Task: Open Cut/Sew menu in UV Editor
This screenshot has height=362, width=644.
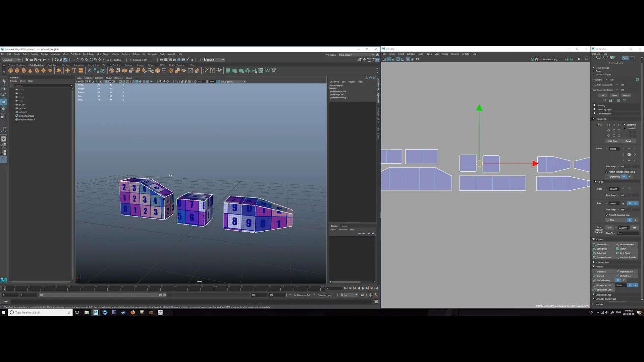Action: coord(411,54)
